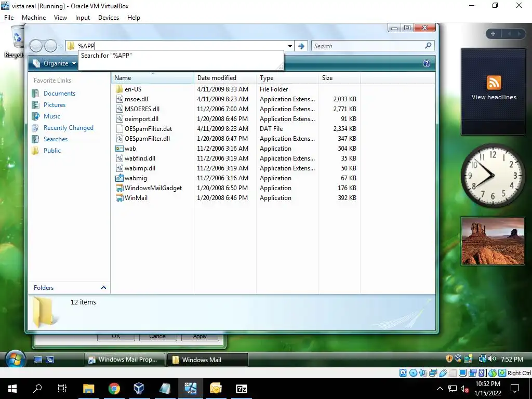Screen dimensions: 532x399
Task: Click VirtualBox audio status icon
Action: tap(423, 373)
